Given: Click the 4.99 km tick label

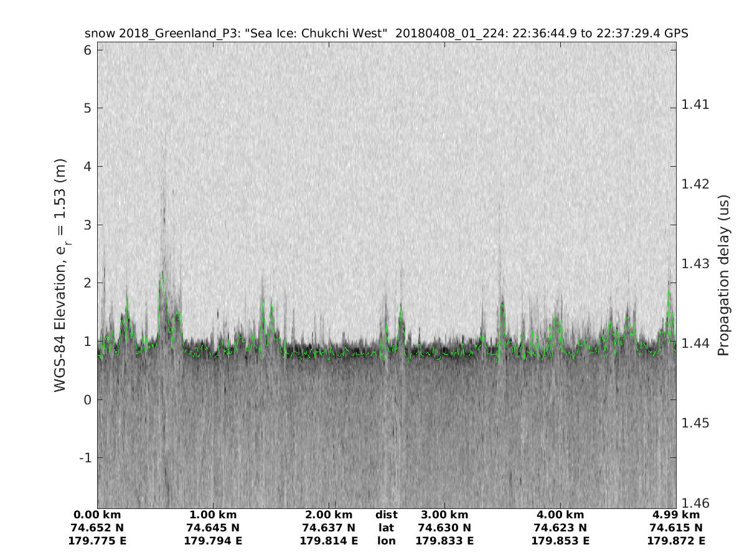Looking at the screenshot, I should (676, 515).
